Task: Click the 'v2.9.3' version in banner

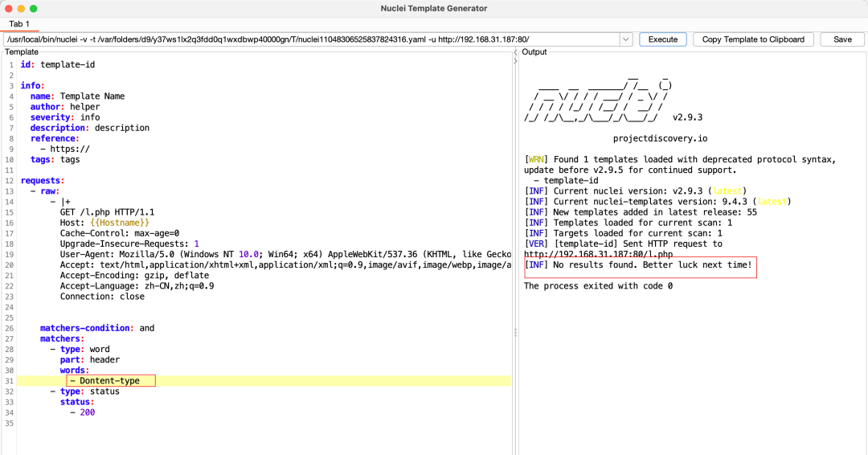Action: pyautogui.click(x=687, y=117)
